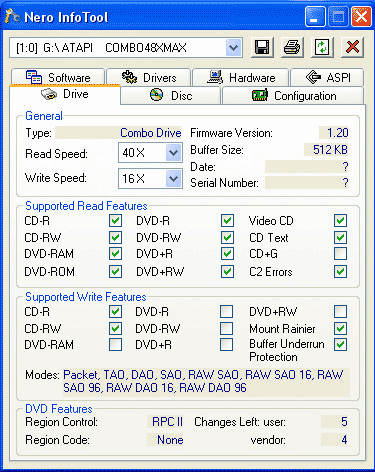Image resolution: width=375 pixels, height=472 pixels.
Task: Click the Save floppy disk icon
Action: (x=262, y=47)
